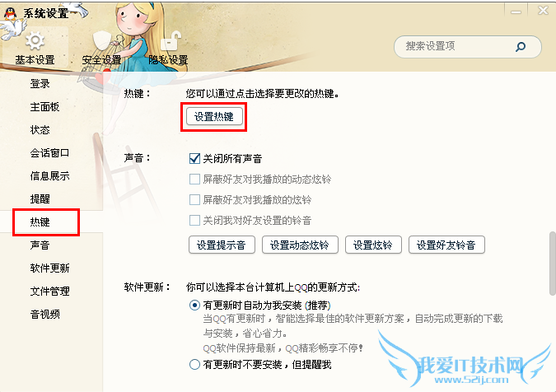Select 会话窗口 in the left sidebar

51,153
